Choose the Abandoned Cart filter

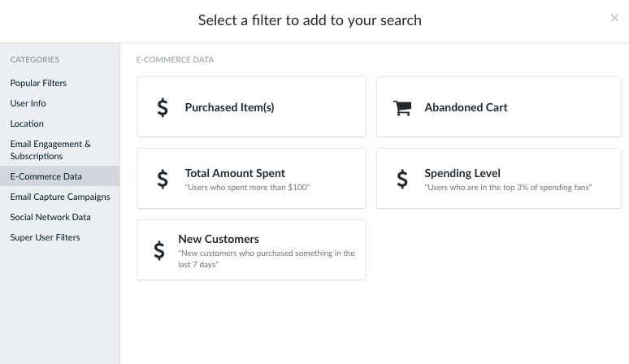click(x=499, y=107)
